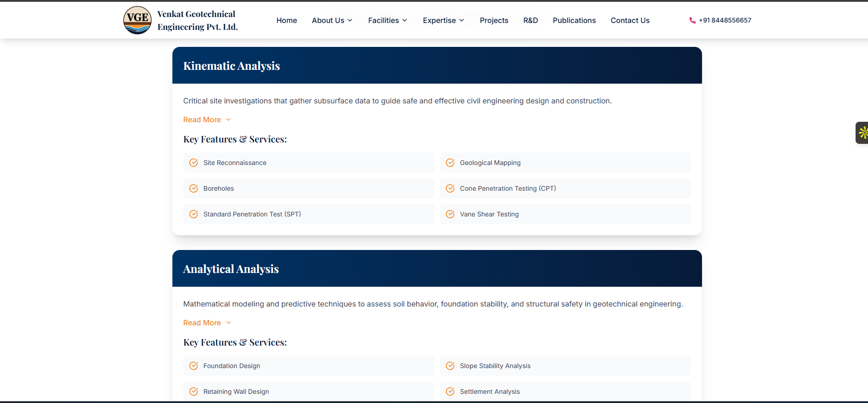Click check icon beside Settlement Analysis
Image resolution: width=868 pixels, height=403 pixels.
coord(450,392)
